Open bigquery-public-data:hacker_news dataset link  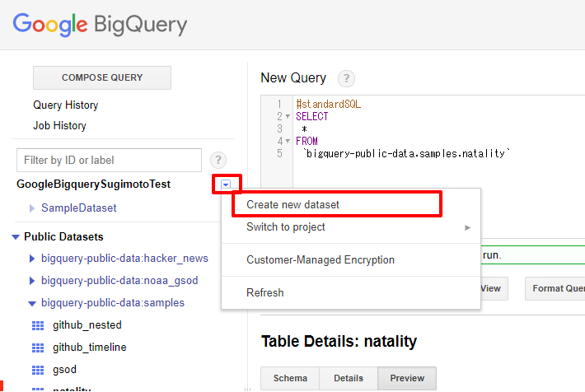(x=124, y=259)
